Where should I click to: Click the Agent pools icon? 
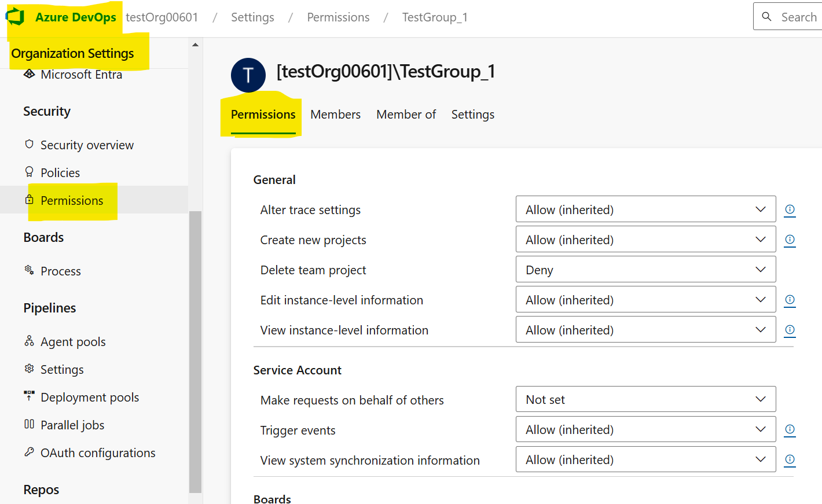29,341
